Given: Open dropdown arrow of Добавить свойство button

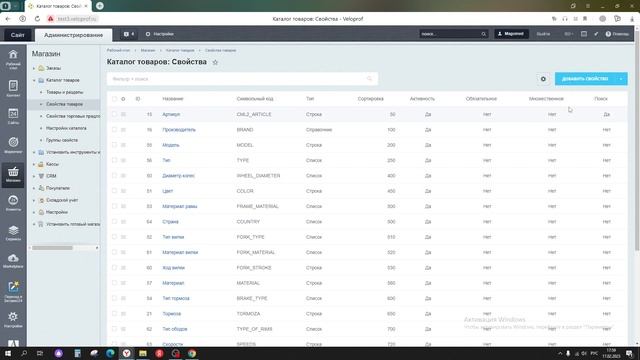Looking at the screenshot, I should [x=621, y=79].
